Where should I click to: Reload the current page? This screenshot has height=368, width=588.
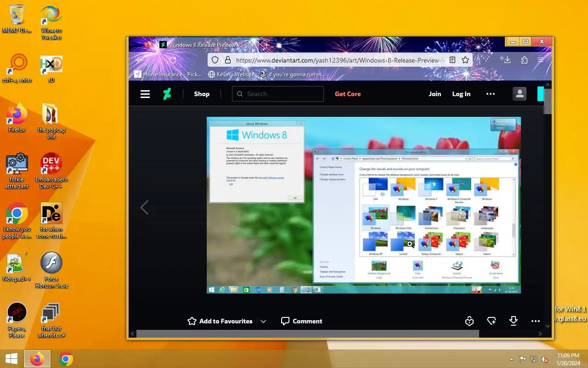(x=173, y=60)
